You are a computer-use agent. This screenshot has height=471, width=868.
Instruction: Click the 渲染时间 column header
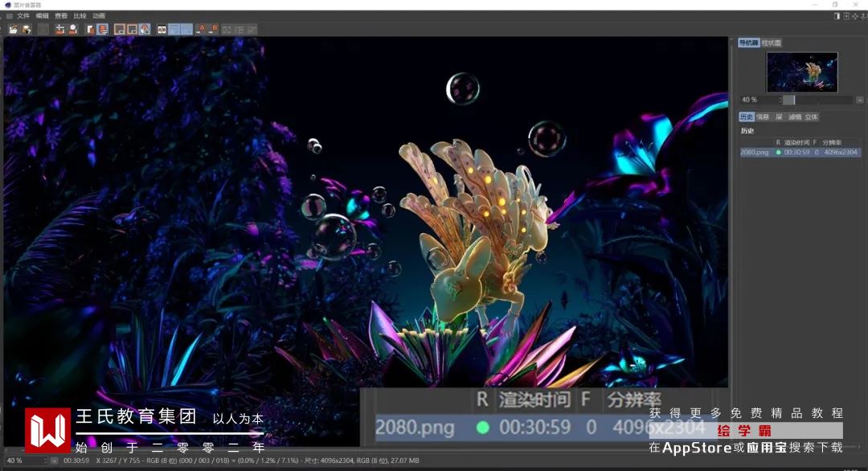(796, 142)
